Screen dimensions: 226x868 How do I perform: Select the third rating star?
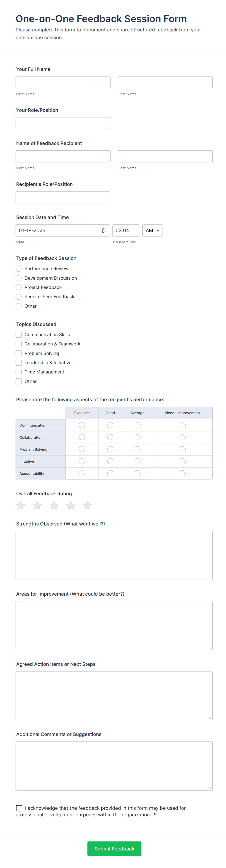coord(54,506)
